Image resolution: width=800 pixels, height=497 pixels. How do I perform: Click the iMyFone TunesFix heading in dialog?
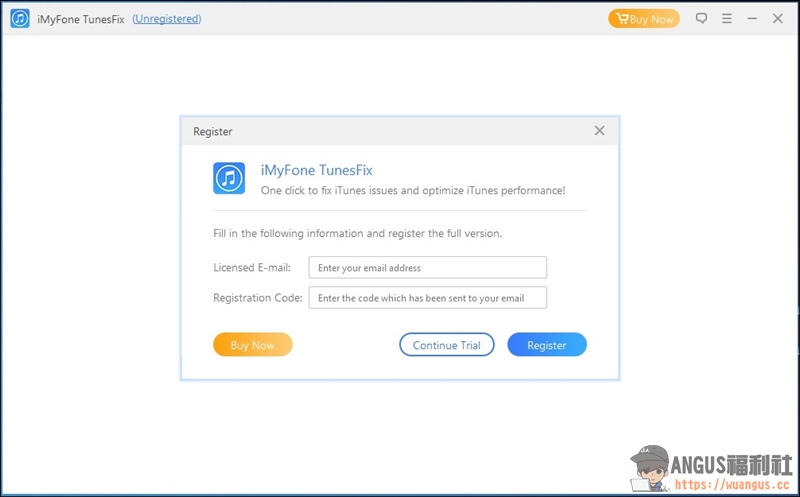[316, 170]
